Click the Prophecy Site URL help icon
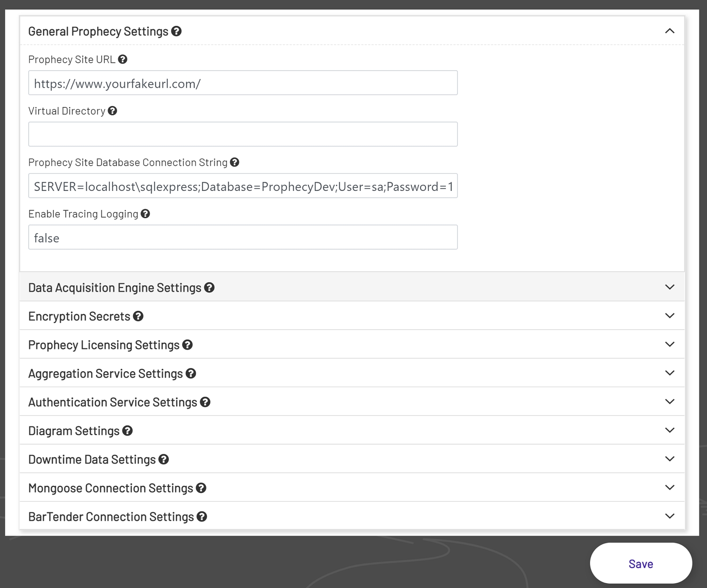 point(123,59)
